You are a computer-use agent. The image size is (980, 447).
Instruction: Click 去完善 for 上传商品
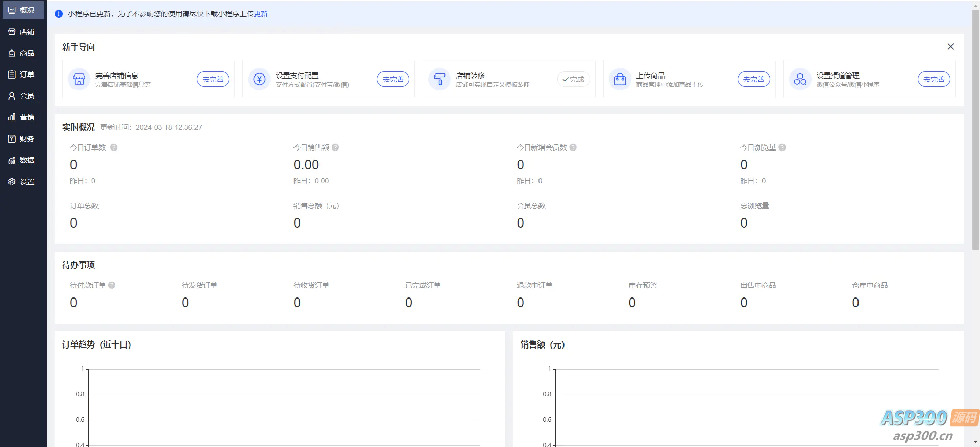coord(753,79)
